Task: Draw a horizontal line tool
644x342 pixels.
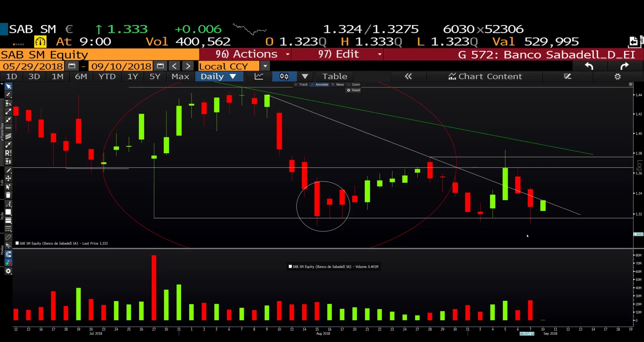Action: click(x=8, y=128)
